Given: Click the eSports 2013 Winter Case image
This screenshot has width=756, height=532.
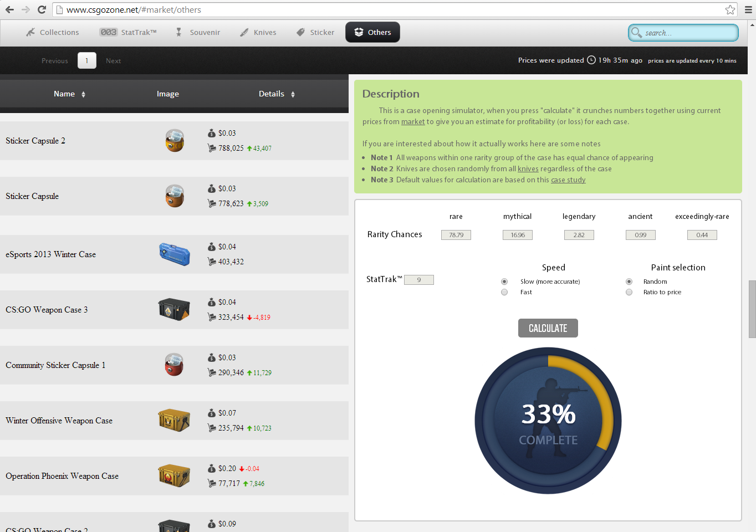Looking at the screenshot, I should coord(174,254).
